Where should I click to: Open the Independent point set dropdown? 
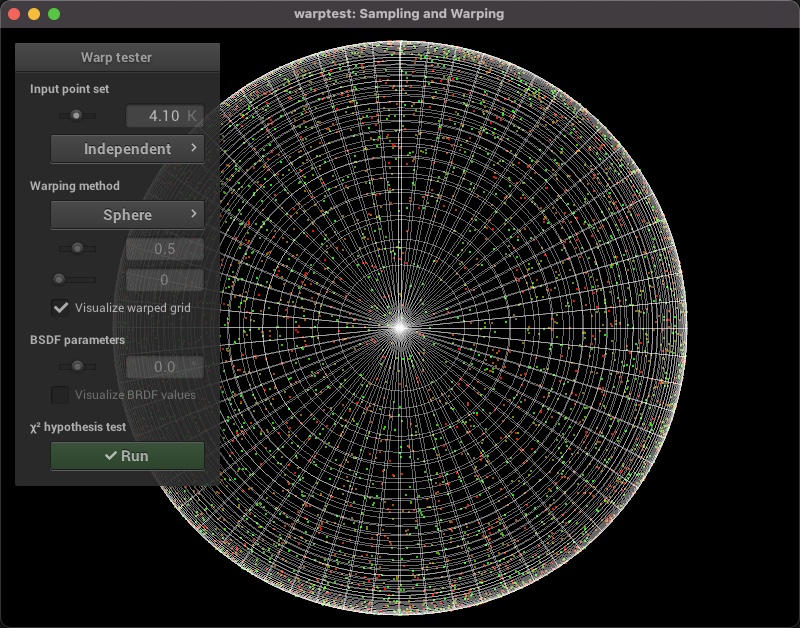127,149
